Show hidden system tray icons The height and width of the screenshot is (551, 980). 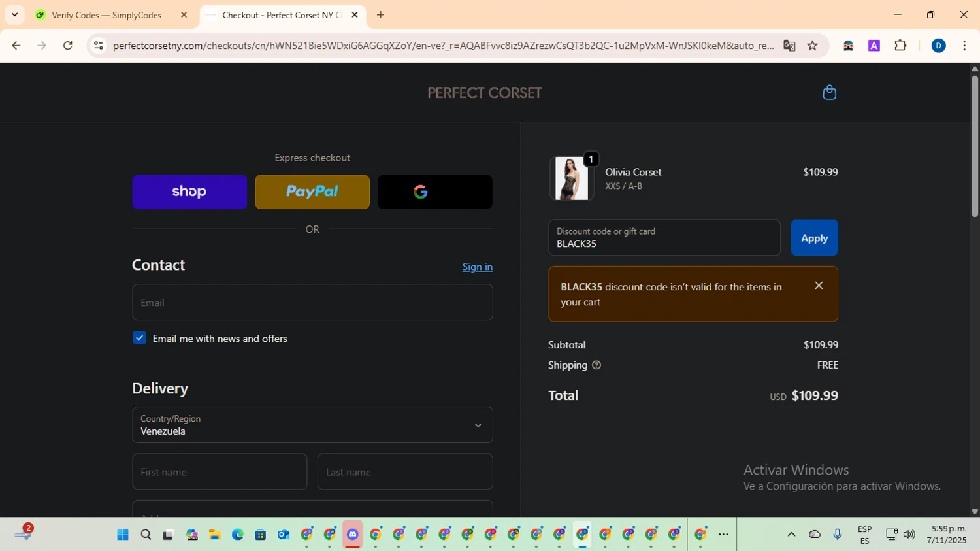pyautogui.click(x=791, y=535)
